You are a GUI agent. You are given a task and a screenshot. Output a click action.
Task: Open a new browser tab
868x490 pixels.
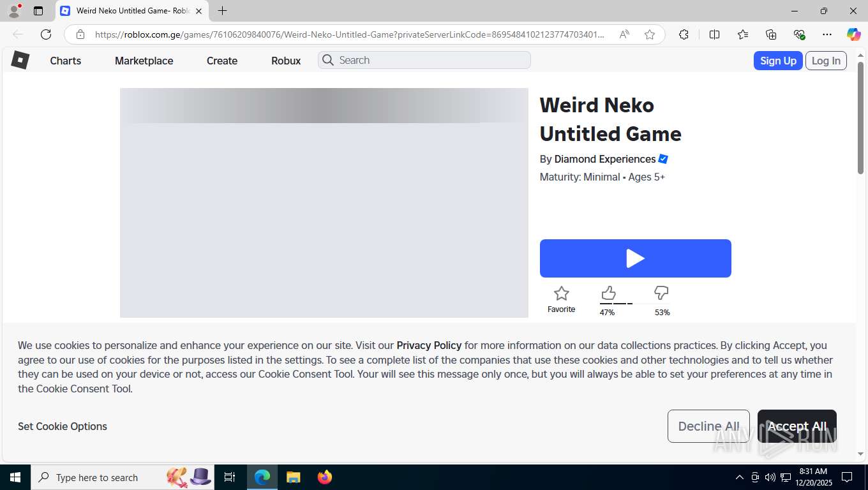coord(222,11)
